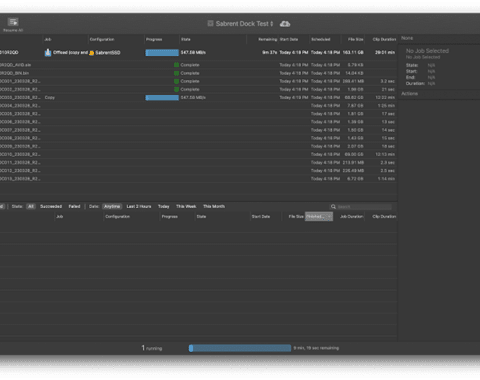Click the Resume All toolbar icon
Image resolution: width=480 pixels, height=380 pixels.
coord(13,22)
